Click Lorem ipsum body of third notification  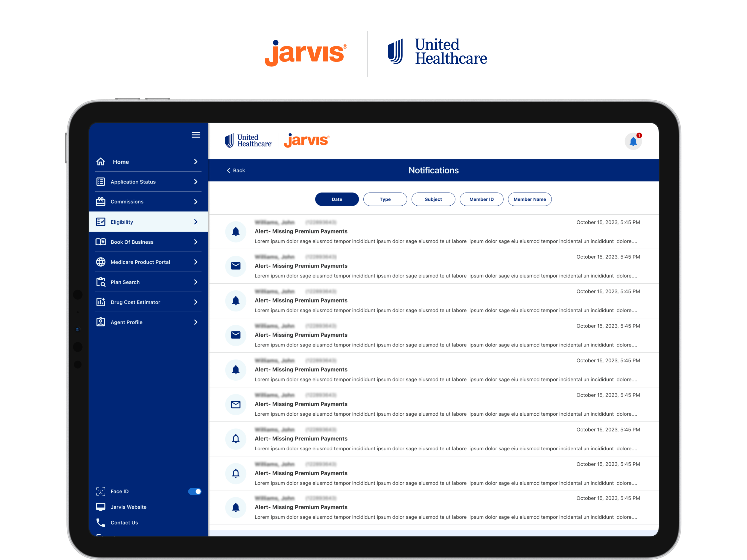click(x=446, y=310)
